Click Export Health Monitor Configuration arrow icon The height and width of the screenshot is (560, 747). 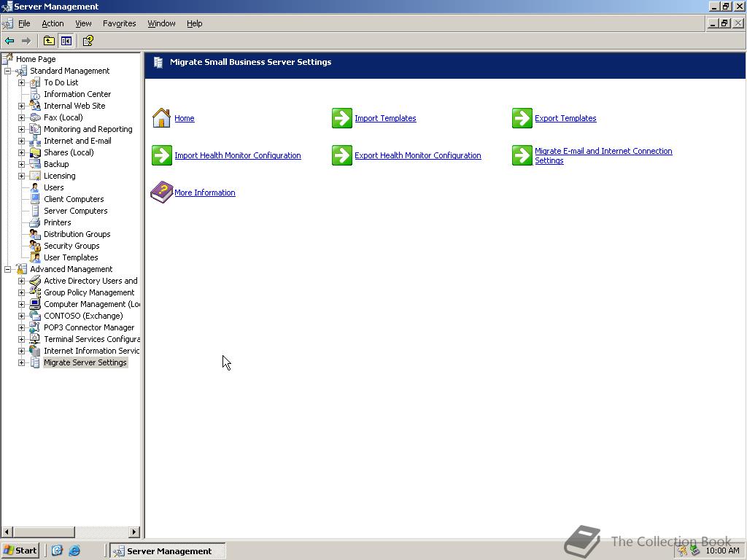pos(342,155)
